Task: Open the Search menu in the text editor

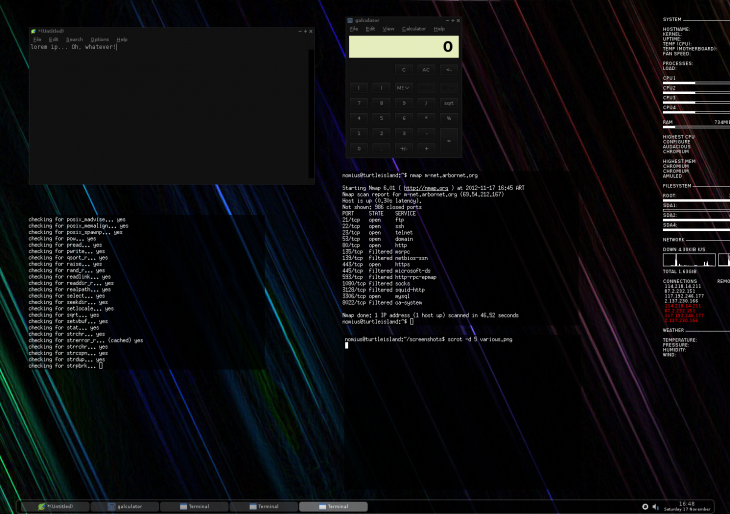Action: pos(75,40)
